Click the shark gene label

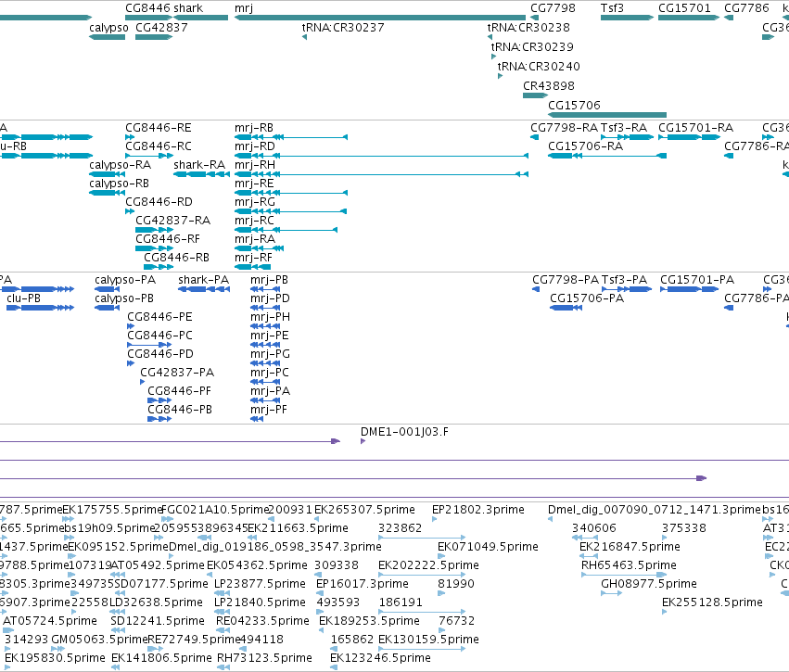pyautogui.click(x=188, y=8)
